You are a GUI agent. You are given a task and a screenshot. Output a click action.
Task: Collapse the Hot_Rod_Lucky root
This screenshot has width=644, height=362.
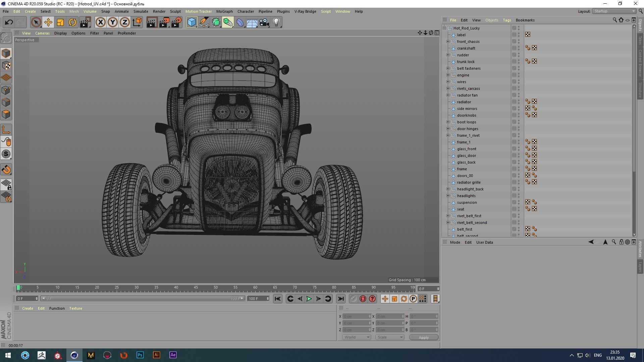click(x=444, y=28)
